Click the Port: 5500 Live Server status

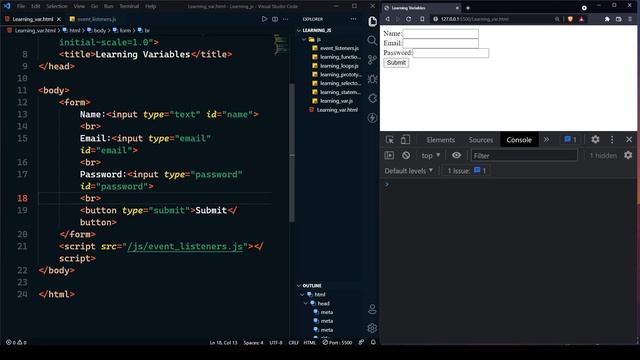point(337,342)
